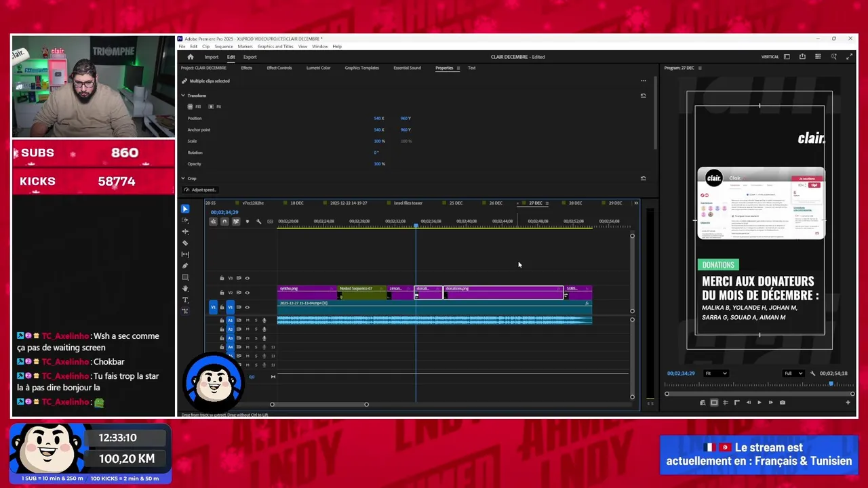Select the Ripple Edit tool
Image resolution: width=868 pixels, height=488 pixels.
point(185,232)
